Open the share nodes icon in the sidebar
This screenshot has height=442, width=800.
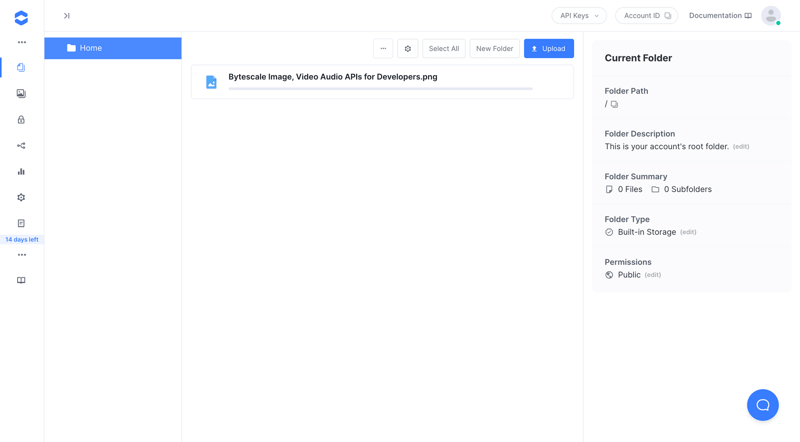(x=21, y=145)
